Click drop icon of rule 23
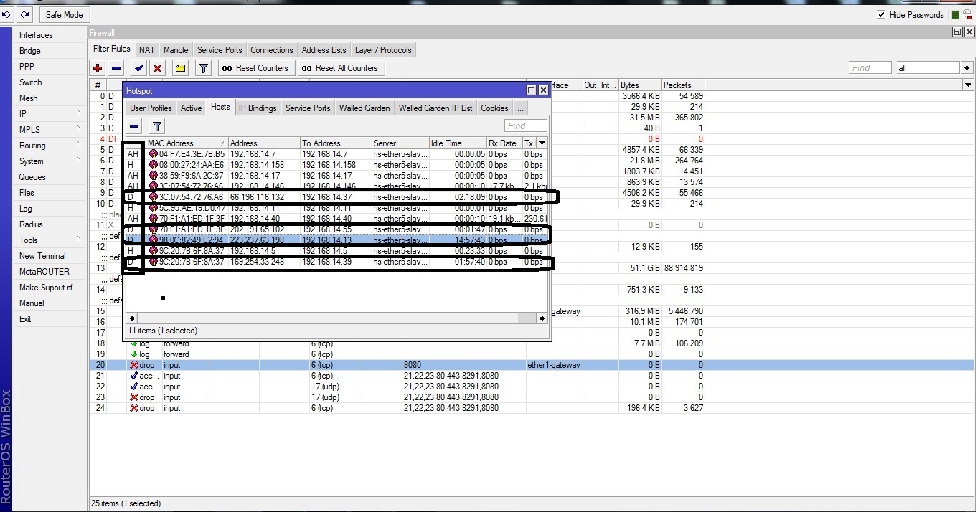Image resolution: width=980 pixels, height=512 pixels. tap(133, 397)
